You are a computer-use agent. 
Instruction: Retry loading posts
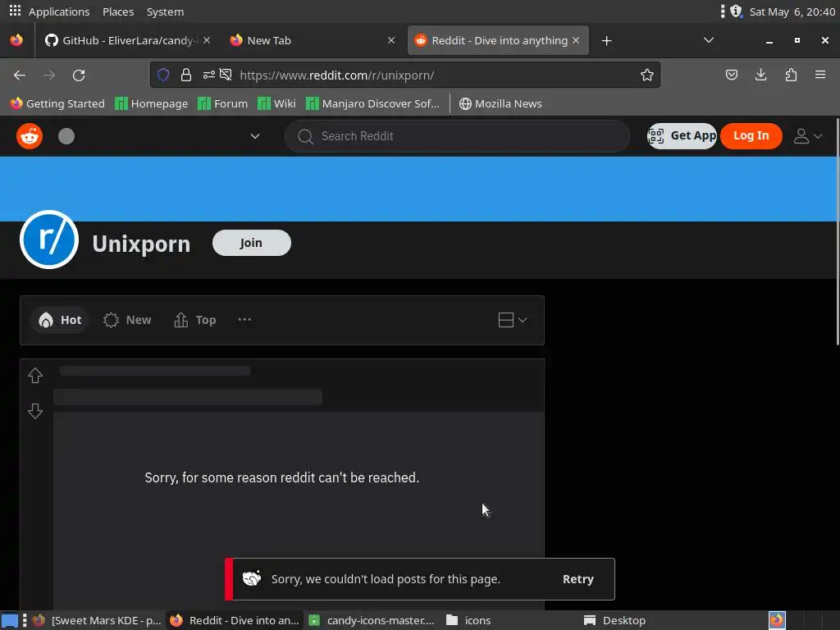578,579
